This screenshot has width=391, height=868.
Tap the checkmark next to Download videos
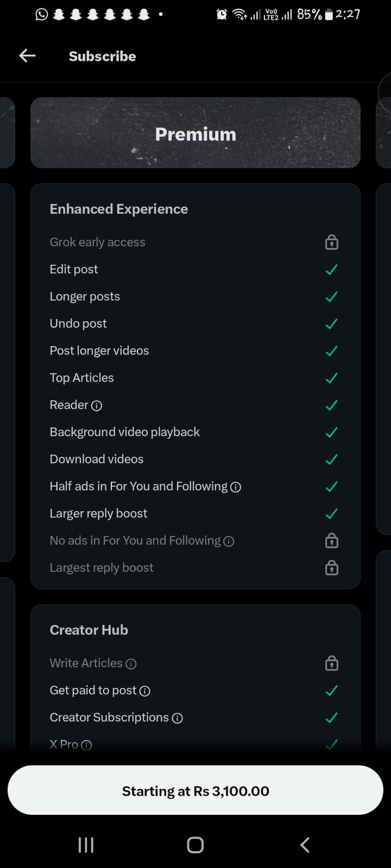(331, 459)
